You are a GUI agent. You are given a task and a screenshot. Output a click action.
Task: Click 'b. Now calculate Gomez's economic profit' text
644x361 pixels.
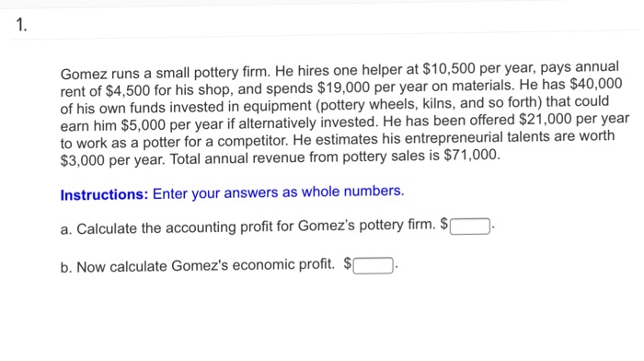[198, 265]
